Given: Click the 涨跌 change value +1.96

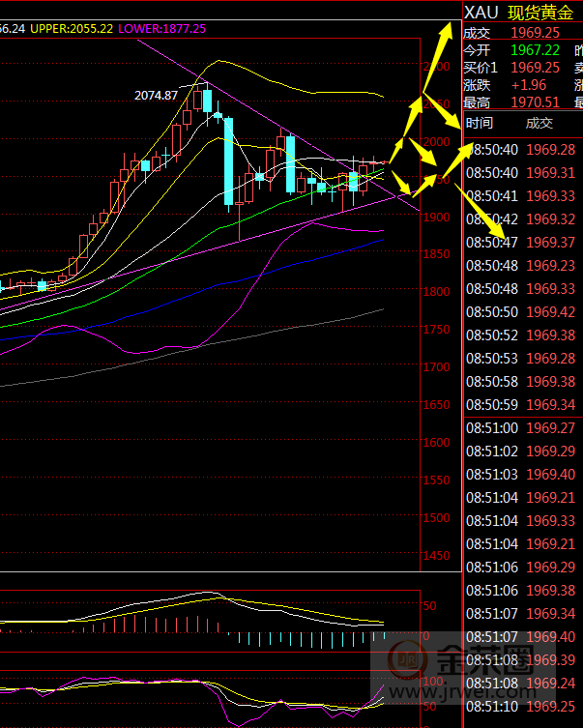Looking at the screenshot, I should coord(529,84).
